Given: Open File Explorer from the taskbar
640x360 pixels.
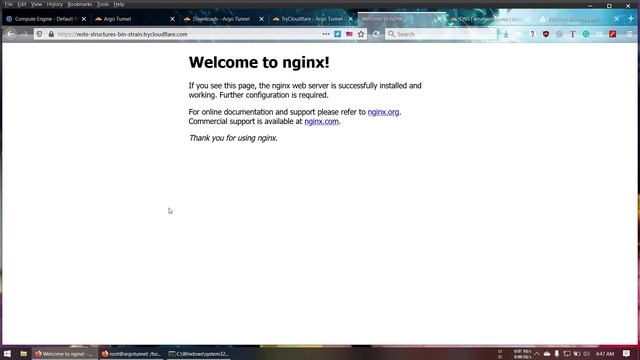Looking at the screenshot, I should click(24, 353).
